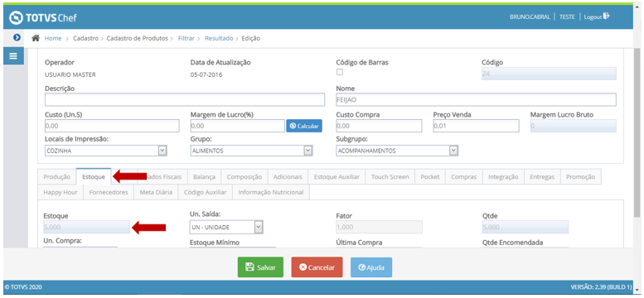Click the Resultado breadcrumb link

(219, 38)
